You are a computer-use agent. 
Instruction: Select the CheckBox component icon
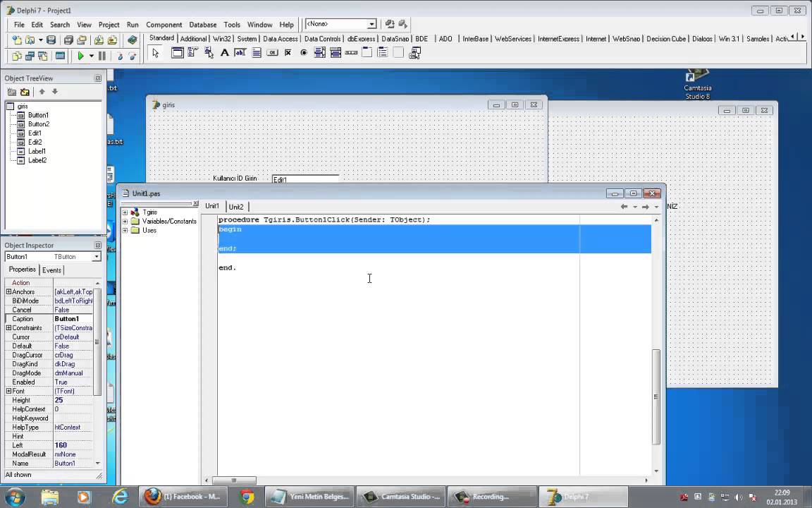[x=288, y=52]
